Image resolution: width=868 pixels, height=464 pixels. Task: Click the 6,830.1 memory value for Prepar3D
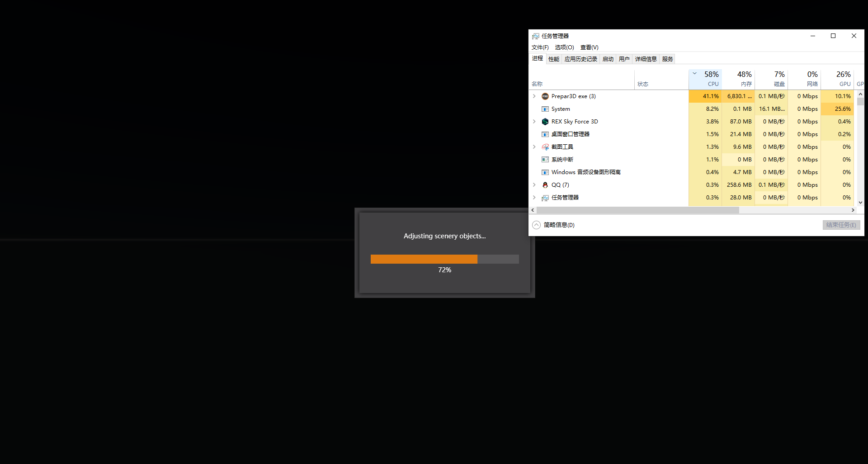point(739,96)
